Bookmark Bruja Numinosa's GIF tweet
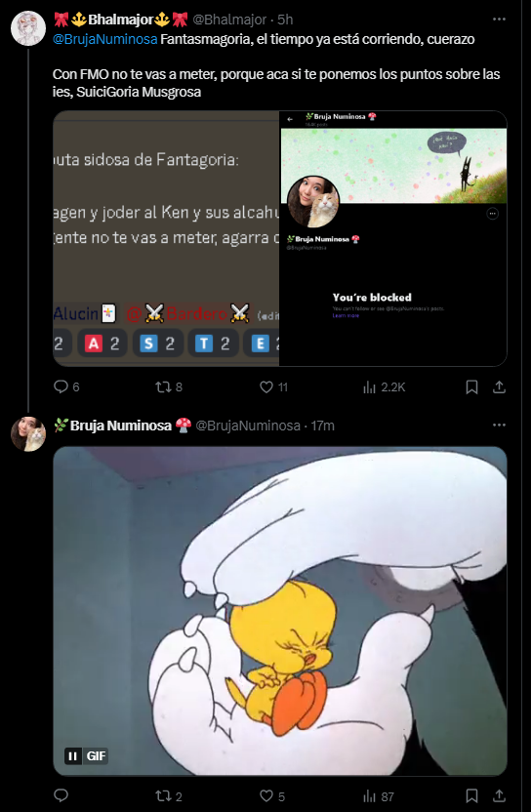Screen dimensions: 531x812 click(471, 796)
